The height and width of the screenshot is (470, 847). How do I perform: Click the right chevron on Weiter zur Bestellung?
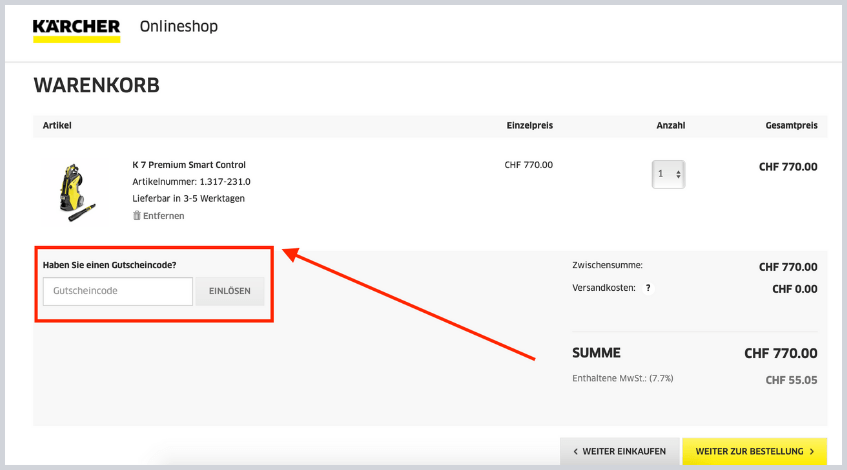[x=811, y=452]
